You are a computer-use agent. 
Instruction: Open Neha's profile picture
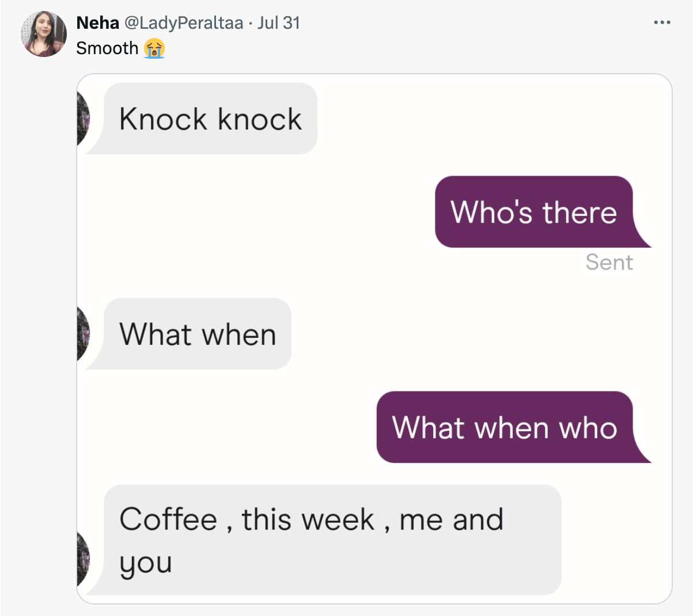click(x=44, y=34)
